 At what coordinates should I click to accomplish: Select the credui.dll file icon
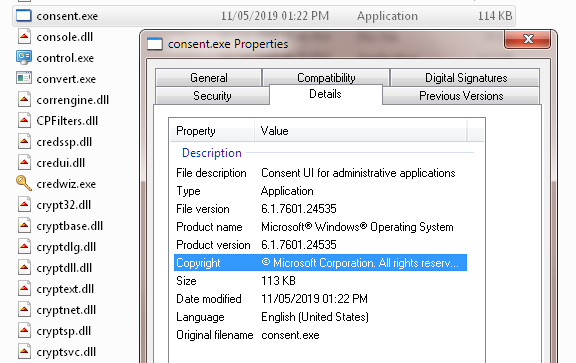tap(24, 163)
